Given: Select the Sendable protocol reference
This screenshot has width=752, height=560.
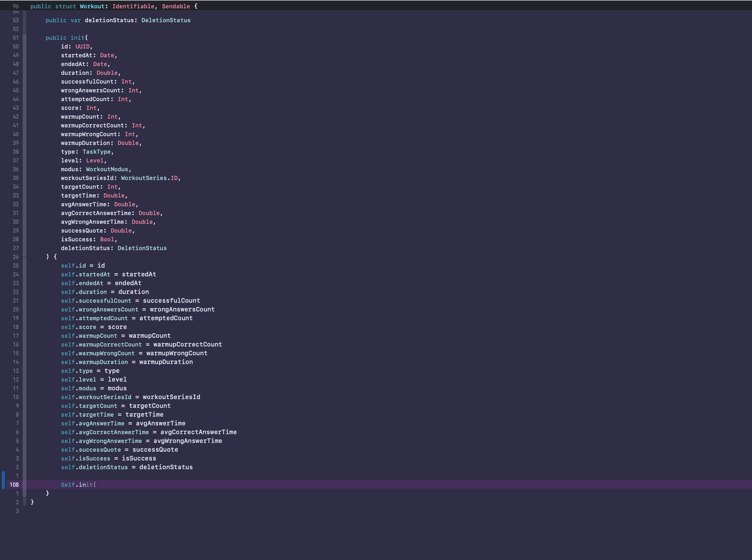Looking at the screenshot, I should click(176, 6).
